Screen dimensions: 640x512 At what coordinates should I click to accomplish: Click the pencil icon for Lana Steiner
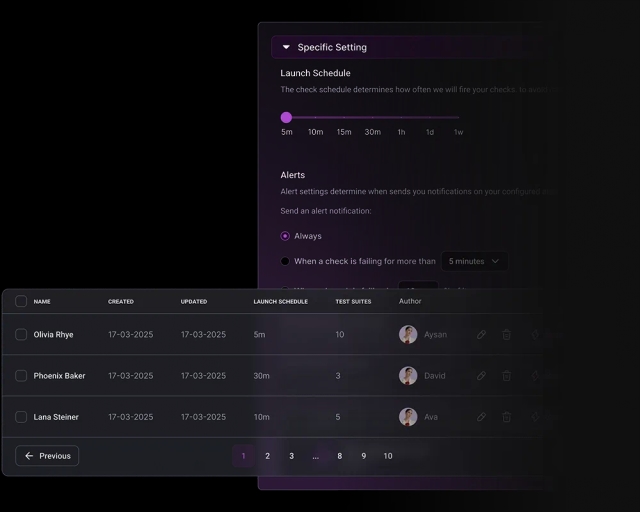point(481,417)
